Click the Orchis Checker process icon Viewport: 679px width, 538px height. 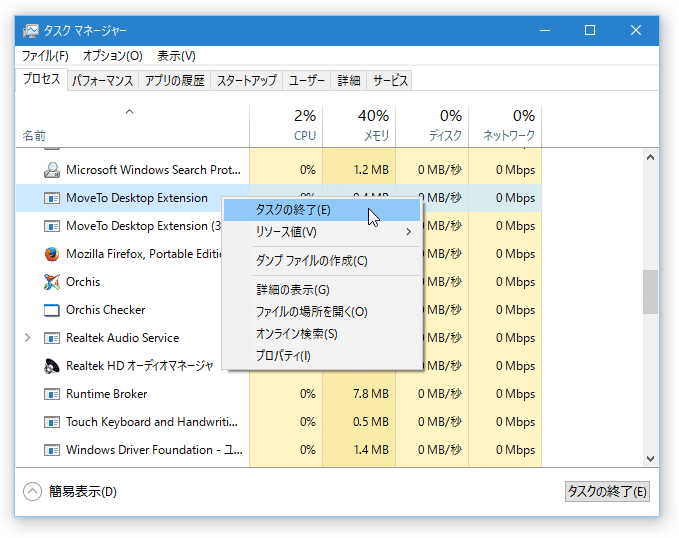[52, 310]
